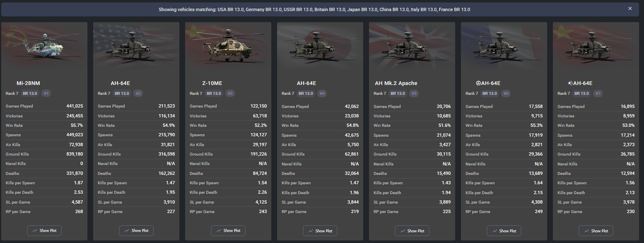
Task: Select Air Kills value 72,938
Action: point(76,144)
